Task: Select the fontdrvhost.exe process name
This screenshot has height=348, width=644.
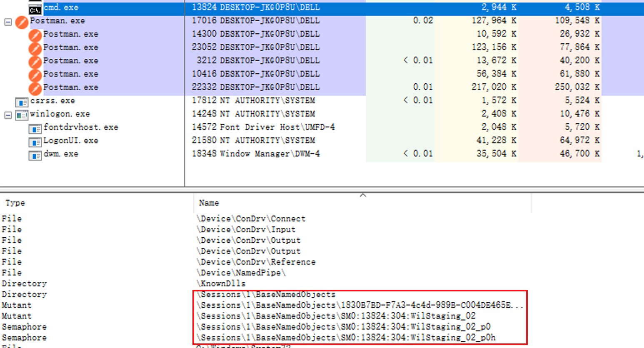Action: coord(81,127)
